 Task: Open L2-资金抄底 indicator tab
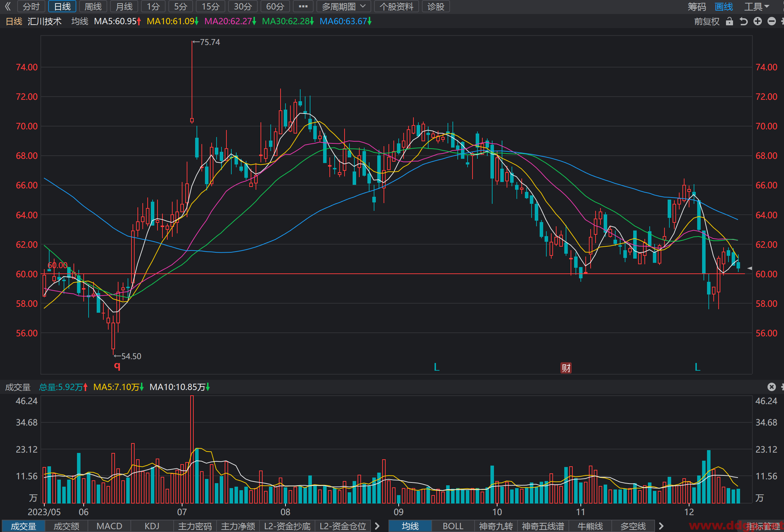288,526
